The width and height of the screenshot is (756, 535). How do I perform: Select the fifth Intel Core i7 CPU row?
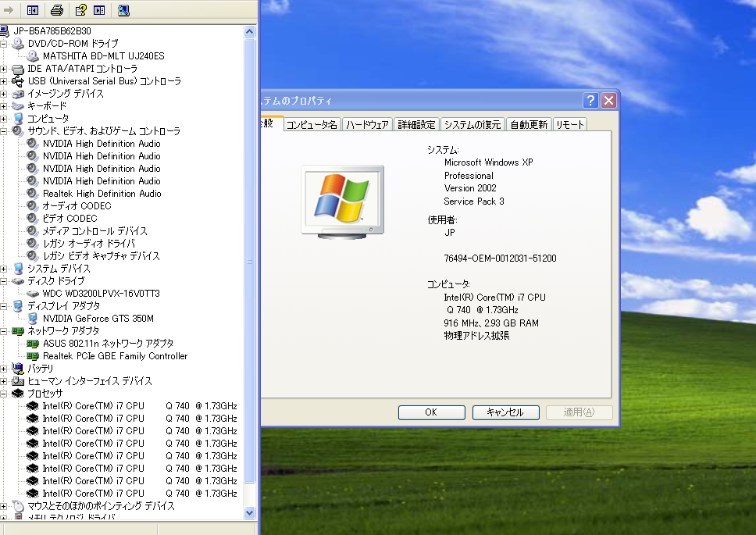(140, 456)
